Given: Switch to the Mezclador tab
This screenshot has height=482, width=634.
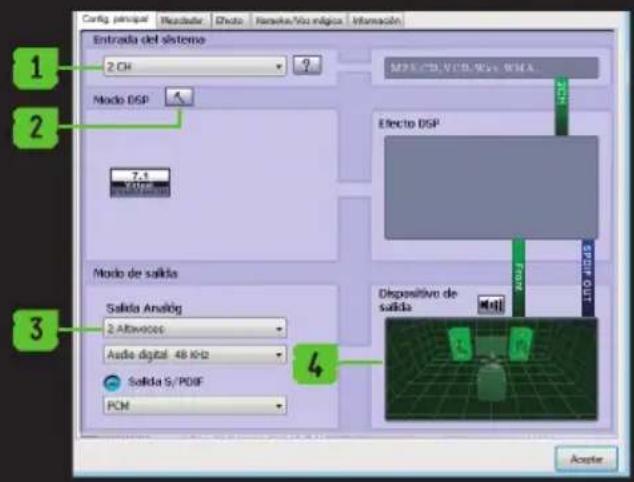Looking at the screenshot, I should pyautogui.click(x=182, y=20).
